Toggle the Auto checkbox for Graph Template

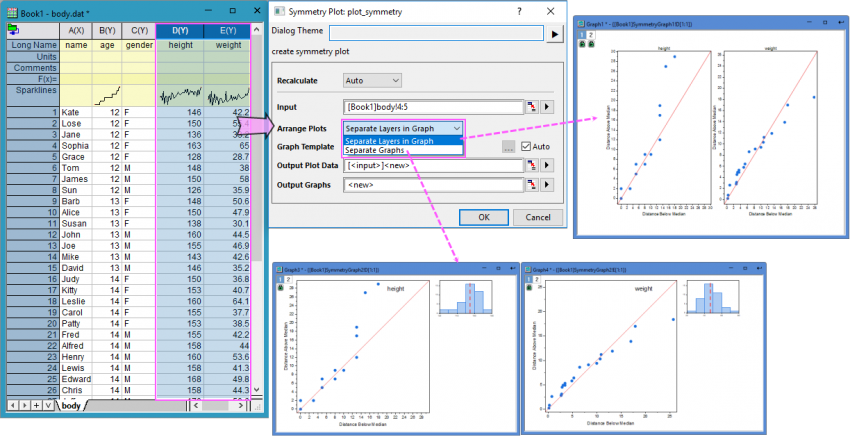(x=526, y=147)
